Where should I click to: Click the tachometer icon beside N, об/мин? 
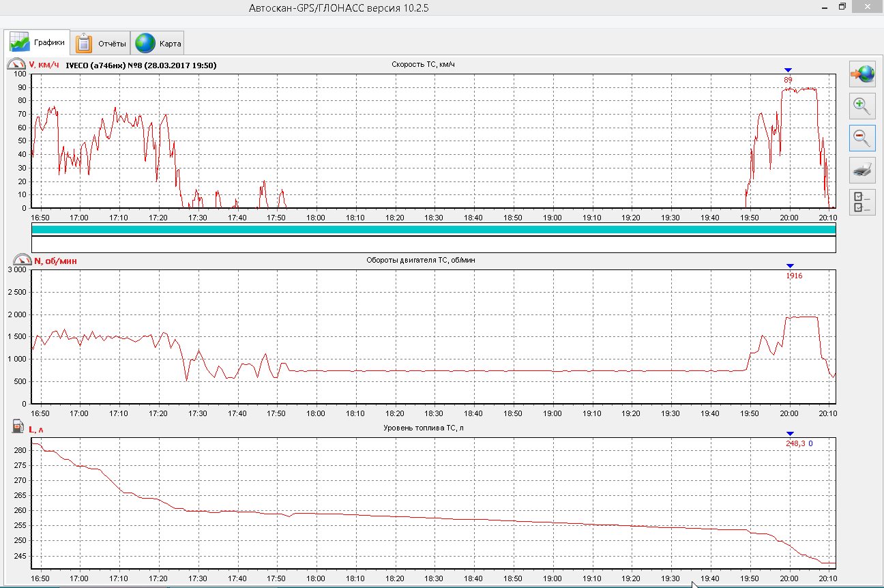coord(22,260)
